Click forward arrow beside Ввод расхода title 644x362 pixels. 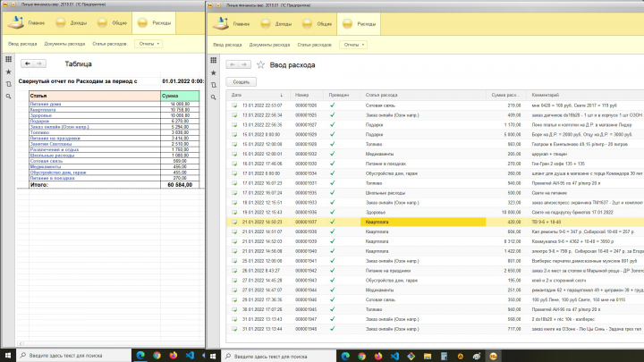(245, 64)
